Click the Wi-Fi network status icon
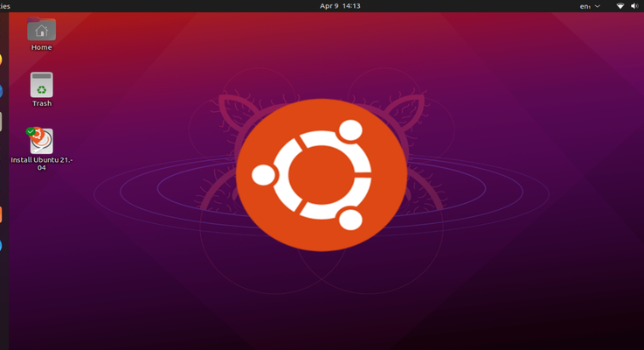Screen dimensions: 644x350 coord(620,6)
